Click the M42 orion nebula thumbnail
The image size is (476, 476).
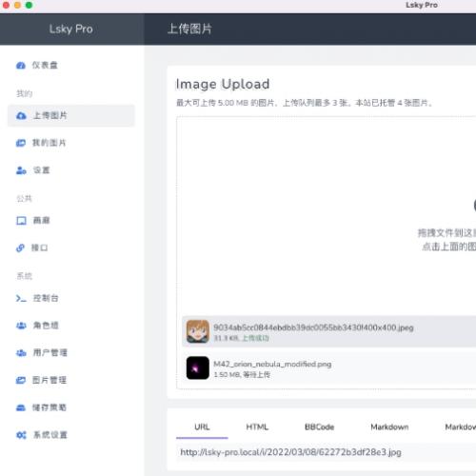coord(198,368)
